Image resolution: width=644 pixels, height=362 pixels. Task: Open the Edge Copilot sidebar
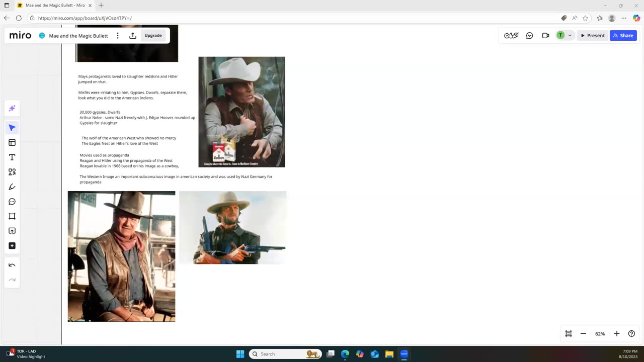click(x=636, y=18)
